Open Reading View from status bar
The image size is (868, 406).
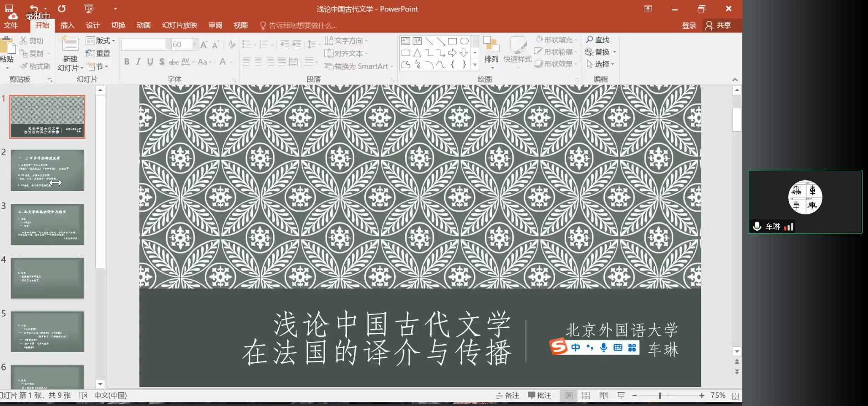[x=603, y=396]
